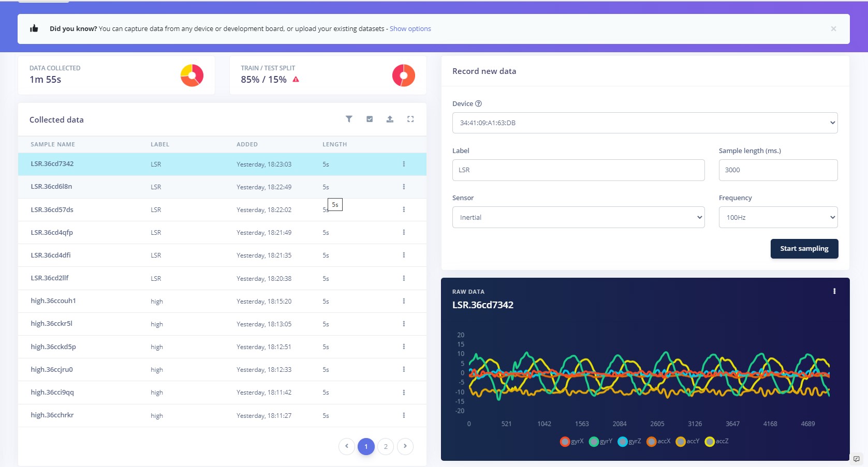Click the feedback icon at bottom right
The width and height of the screenshot is (868, 467).
(x=857, y=459)
